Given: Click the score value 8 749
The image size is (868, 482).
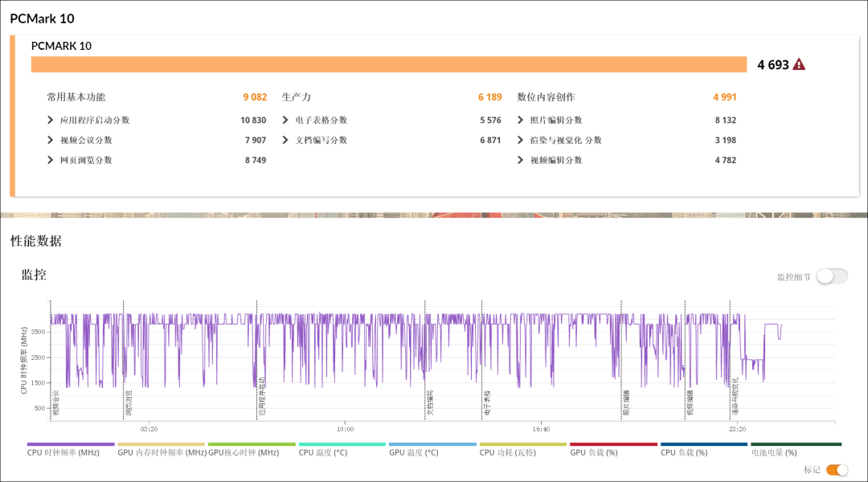Looking at the screenshot, I should click(x=256, y=160).
